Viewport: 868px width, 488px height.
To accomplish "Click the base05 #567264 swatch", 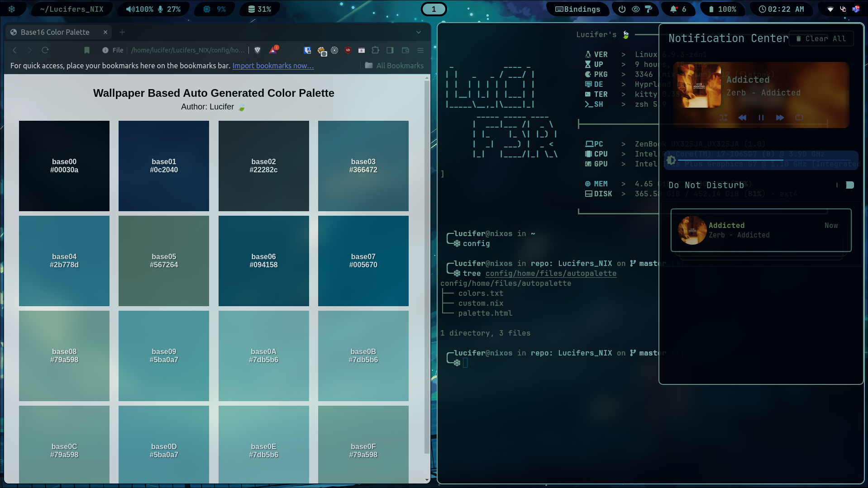I will (x=164, y=261).
